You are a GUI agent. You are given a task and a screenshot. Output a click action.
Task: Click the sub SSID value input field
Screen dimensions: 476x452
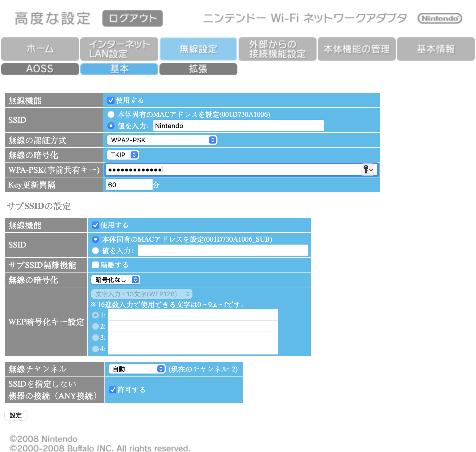point(223,250)
